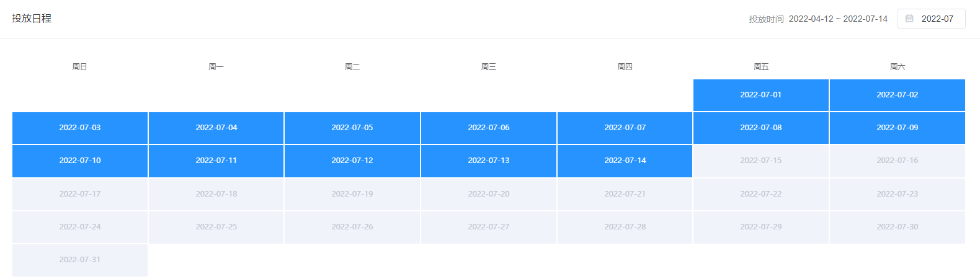Click the calendar icon in month picker
The width and height of the screenshot is (980, 279).
pos(909,19)
